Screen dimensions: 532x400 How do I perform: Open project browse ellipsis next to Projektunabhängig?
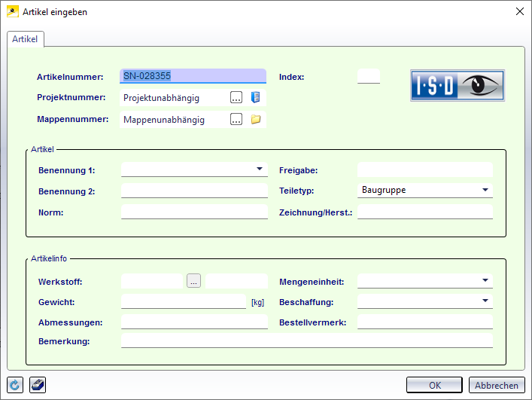pos(236,97)
